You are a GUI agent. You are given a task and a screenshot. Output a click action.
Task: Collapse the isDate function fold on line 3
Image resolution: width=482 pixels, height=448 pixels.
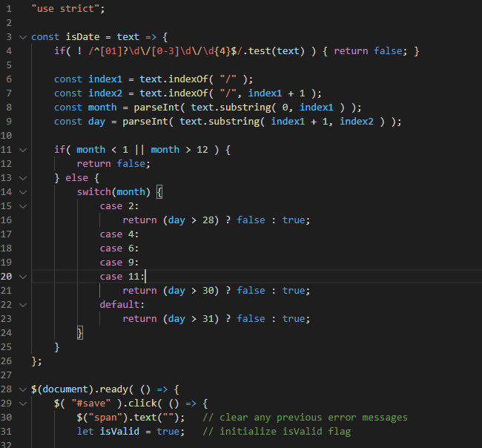(x=23, y=38)
